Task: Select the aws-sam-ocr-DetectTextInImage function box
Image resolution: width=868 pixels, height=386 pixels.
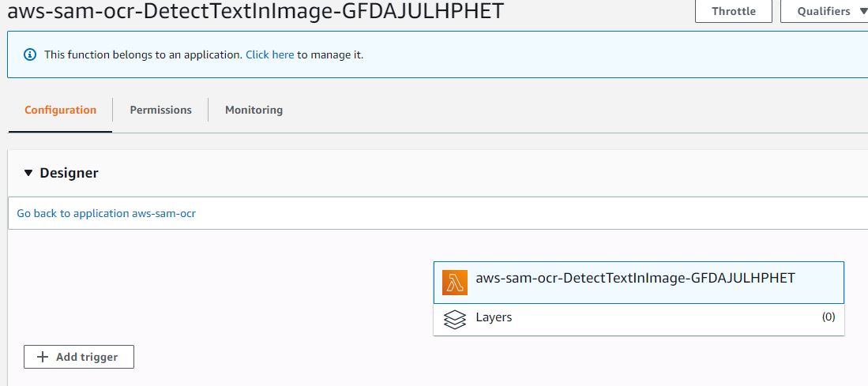Action: [x=639, y=282]
